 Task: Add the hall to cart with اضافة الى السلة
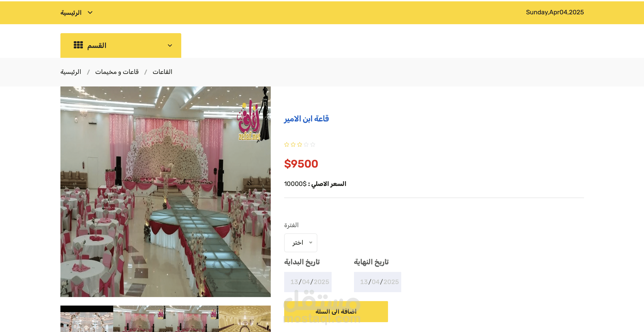pyautogui.click(x=336, y=311)
